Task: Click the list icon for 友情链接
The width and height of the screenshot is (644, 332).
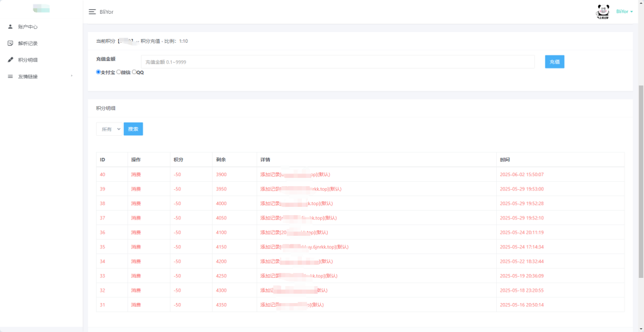Action: (10, 77)
